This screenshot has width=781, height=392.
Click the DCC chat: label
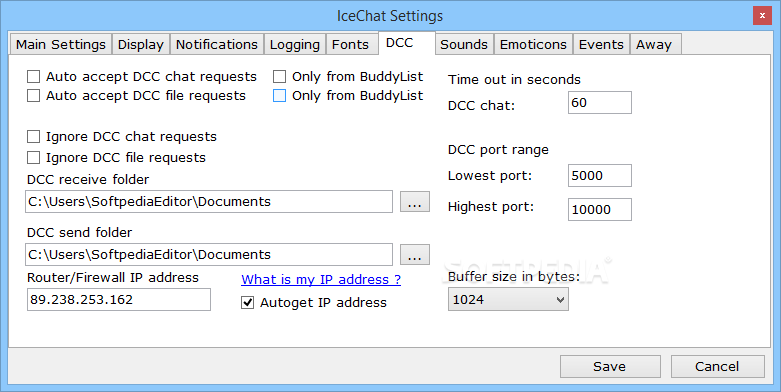pos(481,106)
